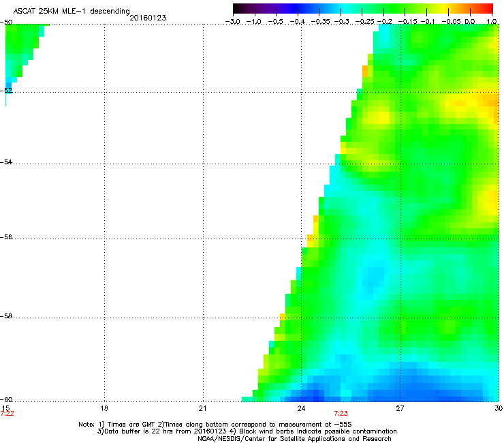Click the -1.0 label on the color scale
This screenshot has width=504, height=443.
click(254, 22)
